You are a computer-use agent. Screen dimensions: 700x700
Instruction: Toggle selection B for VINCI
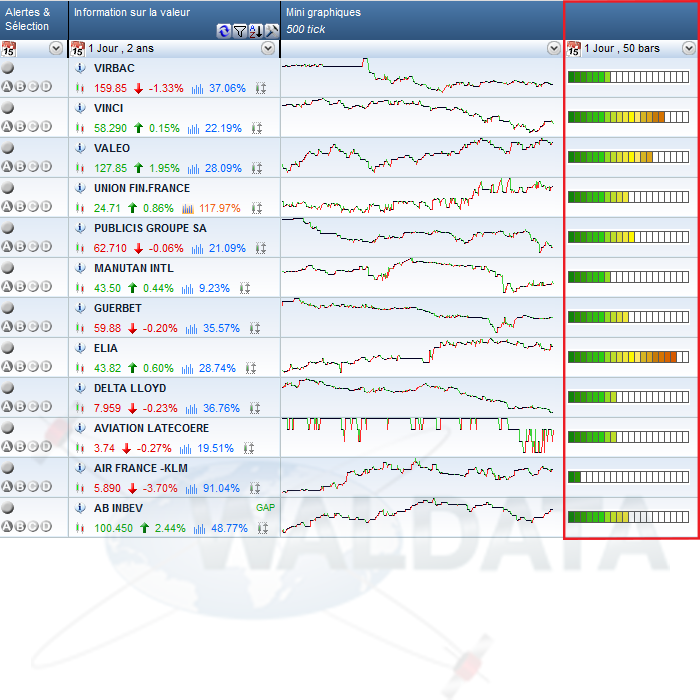(x=20, y=126)
